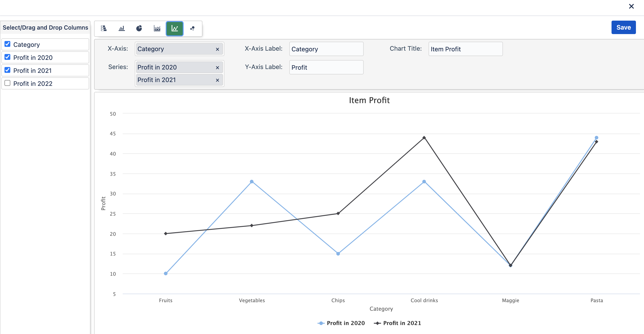Toggle Profit in 2020 legend entry

pyautogui.click(x=341, y=323)
